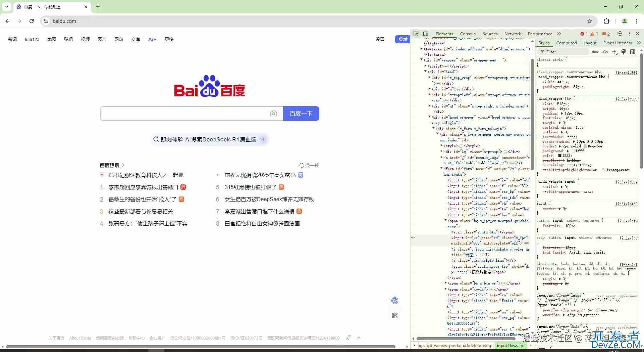Open the (index):567 source link
Viewport: 644px width, 352px height.
coord(627,72)
